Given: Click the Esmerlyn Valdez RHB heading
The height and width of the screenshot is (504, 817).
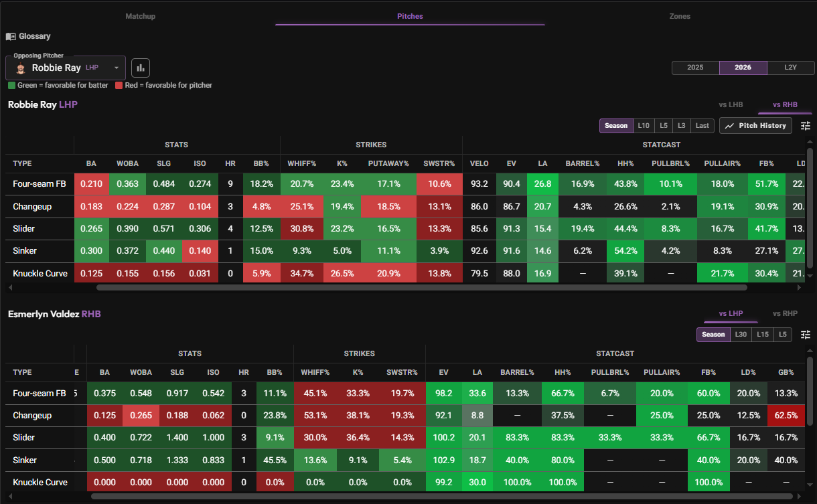Looking at the screenshot, I should [54, 313].
